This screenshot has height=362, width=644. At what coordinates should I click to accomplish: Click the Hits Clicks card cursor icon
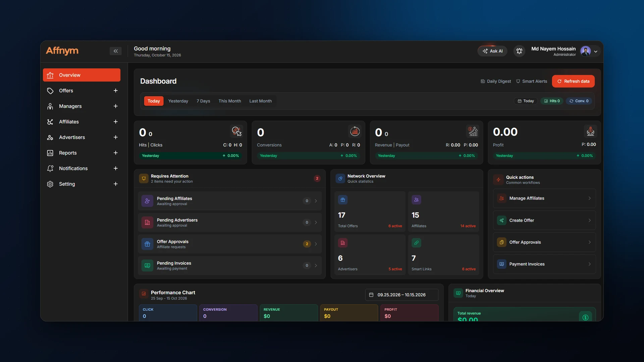(236, 131)
